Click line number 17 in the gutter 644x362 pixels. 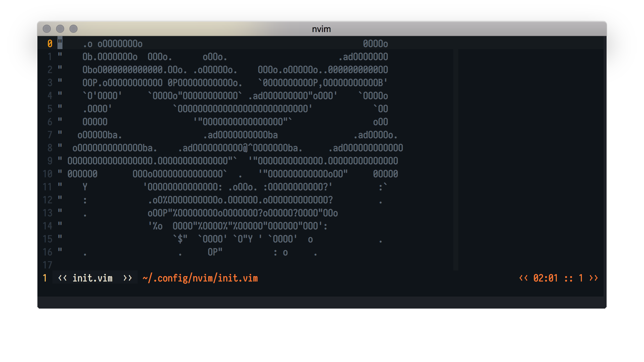point(47,265)
